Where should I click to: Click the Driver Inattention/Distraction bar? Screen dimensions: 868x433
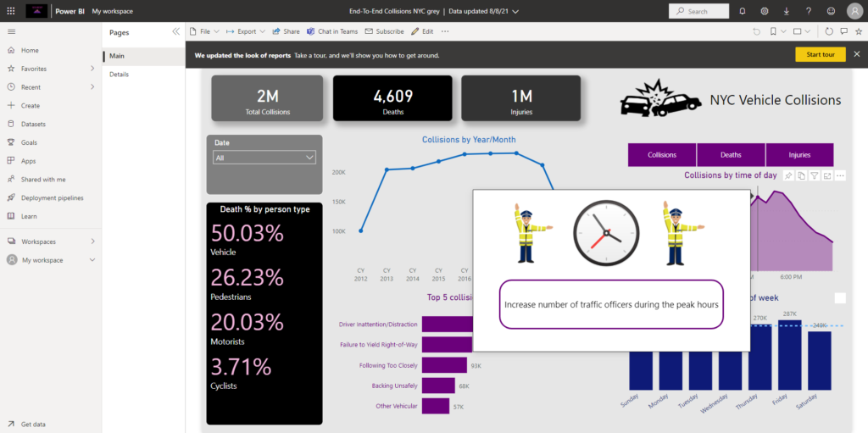click(x=448, y=324)
